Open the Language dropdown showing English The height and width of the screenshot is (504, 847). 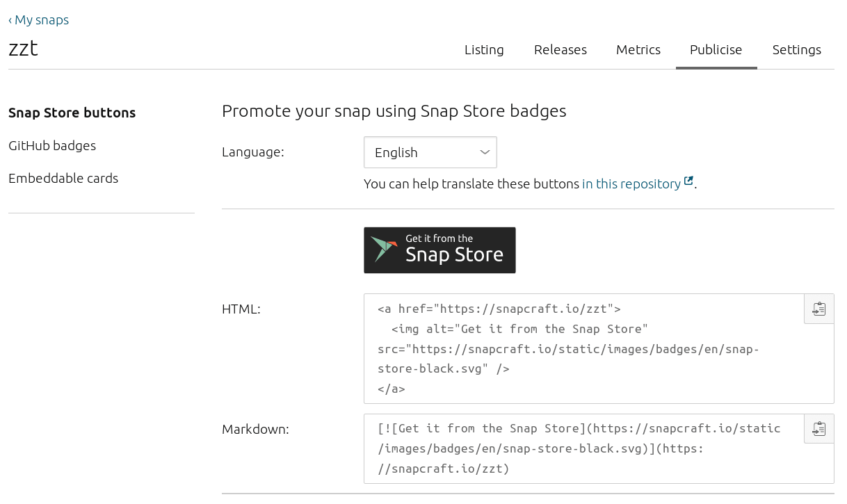[x=430, y=152]
